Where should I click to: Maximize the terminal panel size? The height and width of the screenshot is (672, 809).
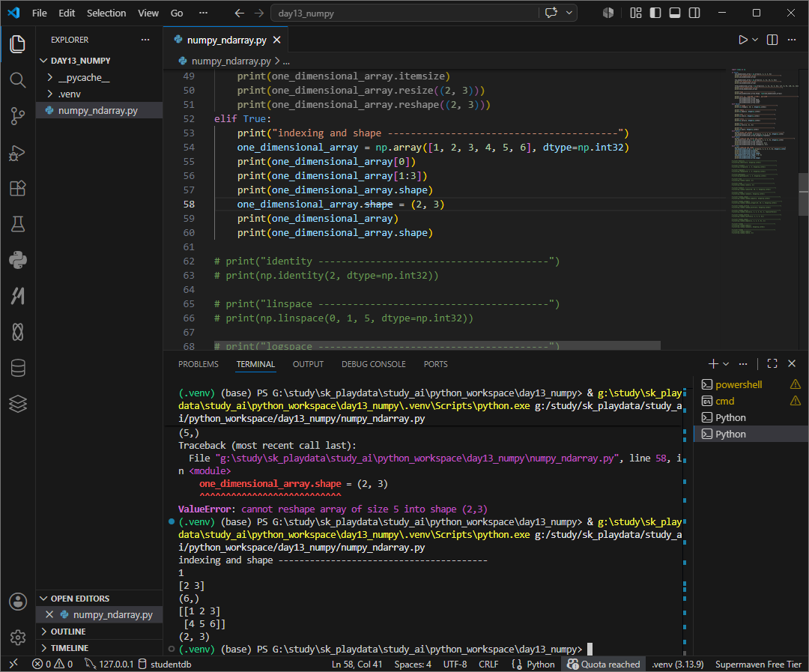point(772,364)
